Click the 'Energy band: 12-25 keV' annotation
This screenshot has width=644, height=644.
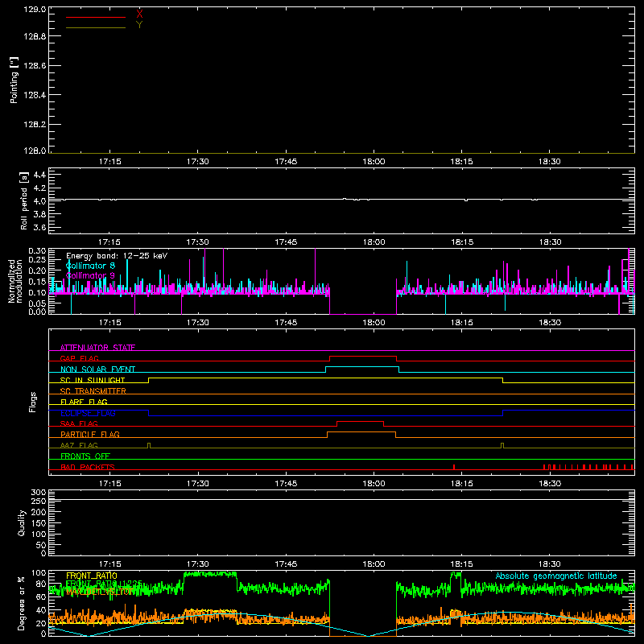(117, 256)
